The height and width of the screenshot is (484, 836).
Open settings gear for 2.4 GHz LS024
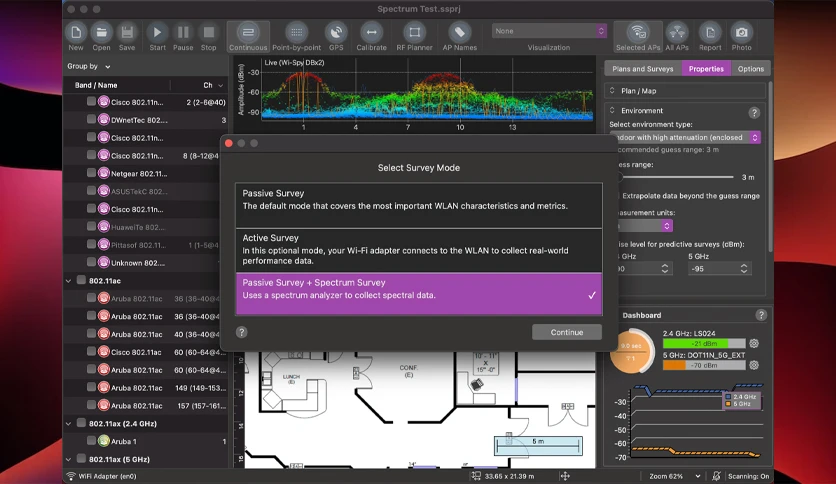click(754, 344)
